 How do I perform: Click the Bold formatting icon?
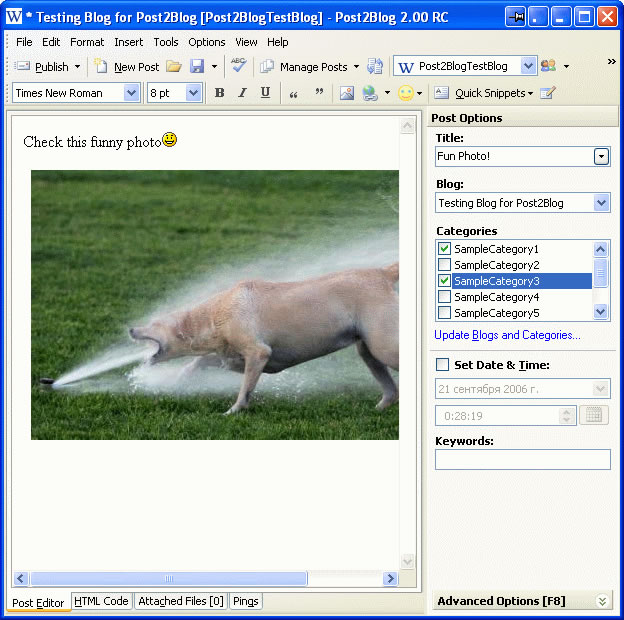[x=219, y=93]
